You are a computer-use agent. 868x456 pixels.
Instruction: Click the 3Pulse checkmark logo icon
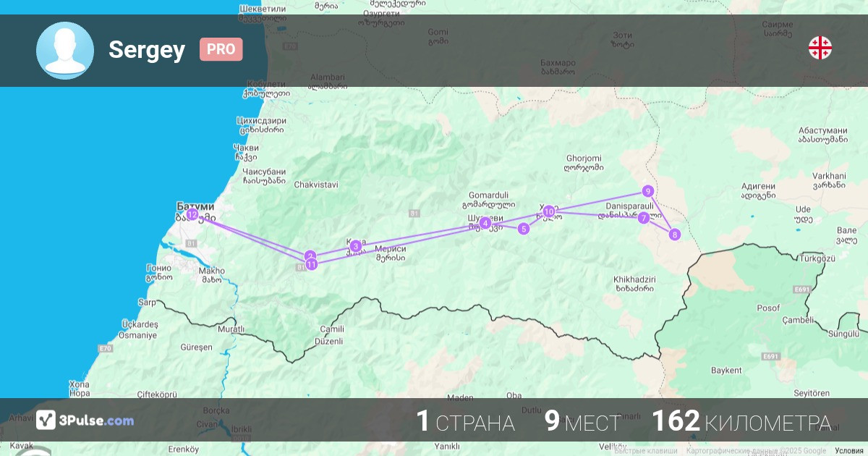point(46,420)
